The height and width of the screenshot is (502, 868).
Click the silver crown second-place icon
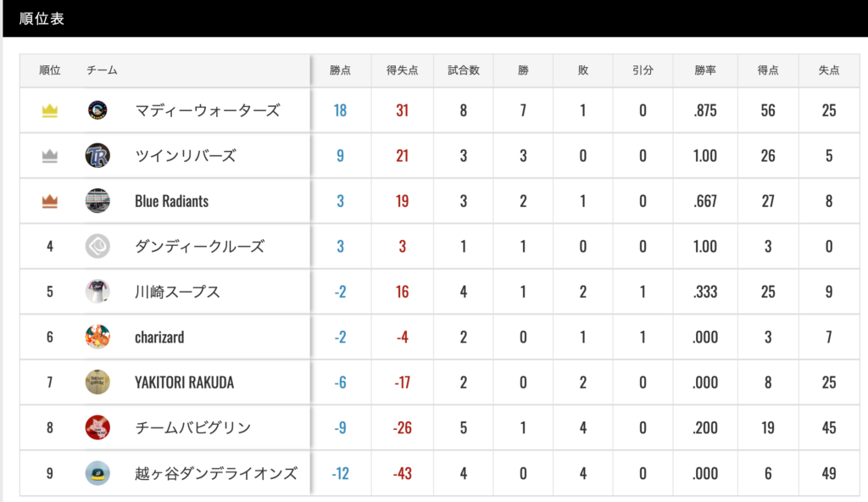[x=50, y=156]
